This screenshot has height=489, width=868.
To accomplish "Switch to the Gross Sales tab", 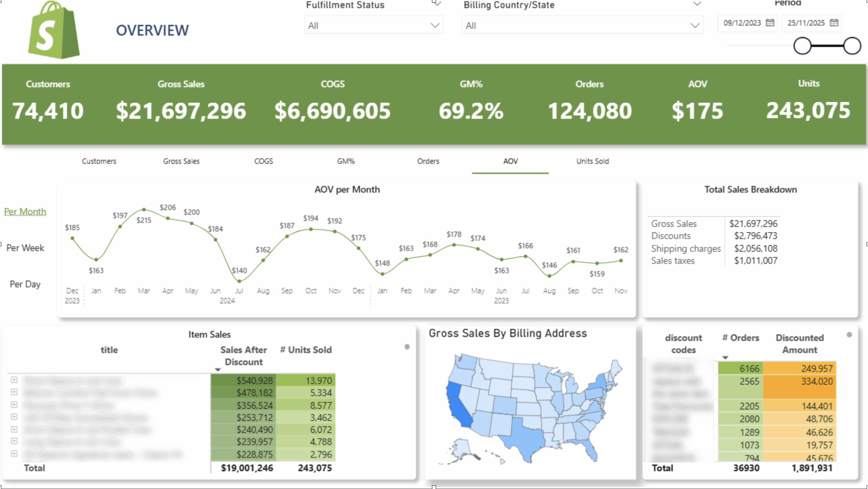I will click(181, 161).
